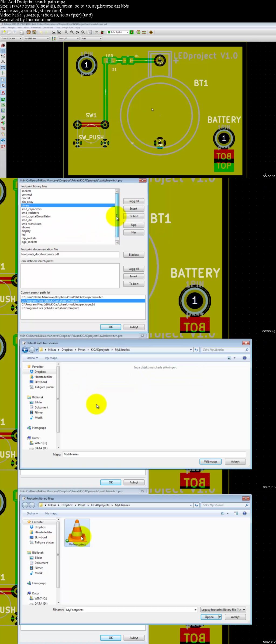The width and height of the screenshot is (276, 644).
Task: Toggle grid display in Pcbnew left toolbar
Action: coord(3,51)
